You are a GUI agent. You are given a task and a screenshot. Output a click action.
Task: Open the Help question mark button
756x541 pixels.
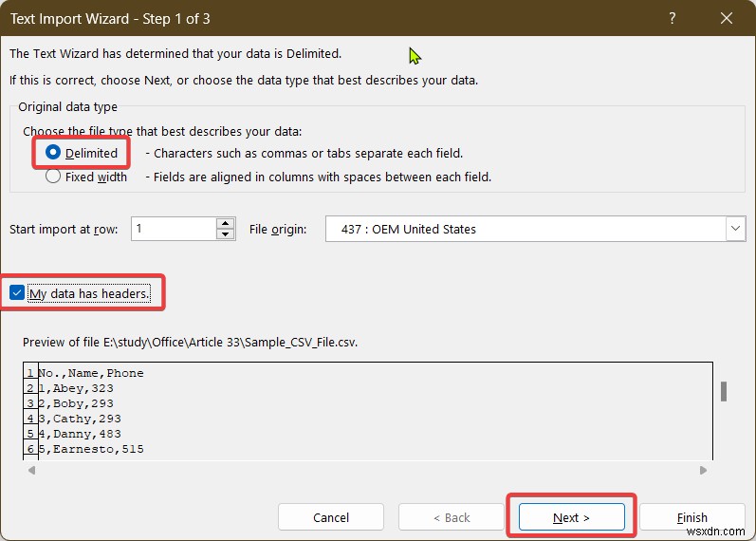click(x=673, y=19)
